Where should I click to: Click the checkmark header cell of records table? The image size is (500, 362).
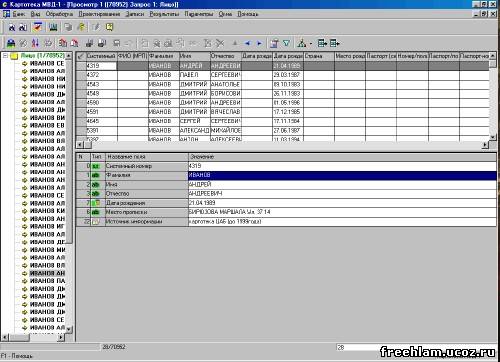pyautogui.click(x=81, y=56)
